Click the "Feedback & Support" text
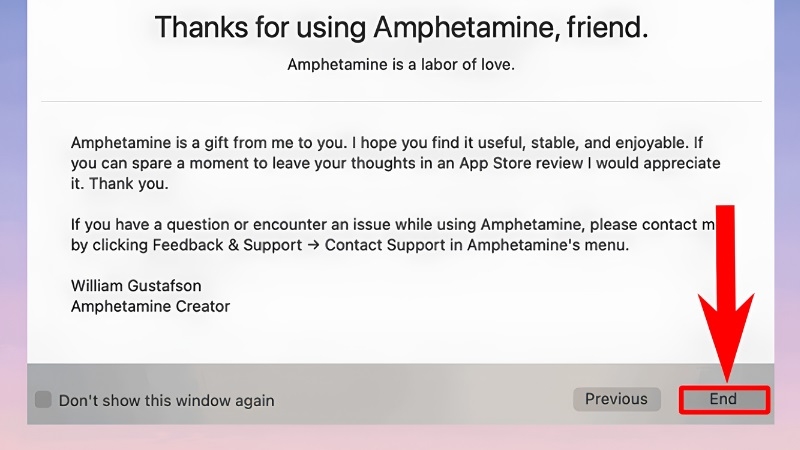 click(227, 245)
